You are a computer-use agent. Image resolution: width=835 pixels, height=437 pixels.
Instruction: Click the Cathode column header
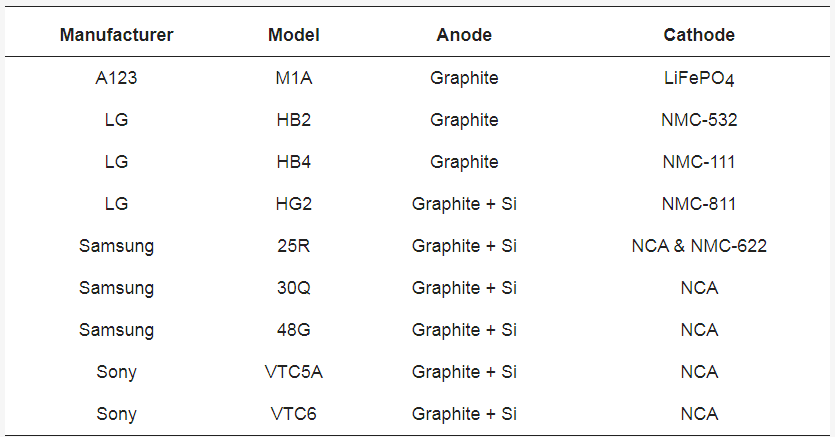[699, 35]
